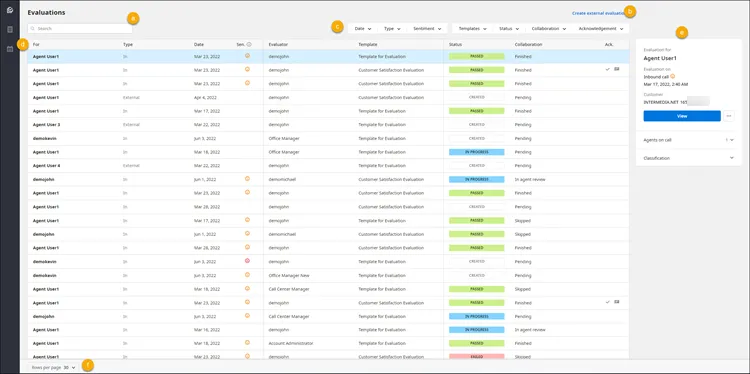
Task: Click the sentiment face beside Inbound call
Action: (673, 77)
